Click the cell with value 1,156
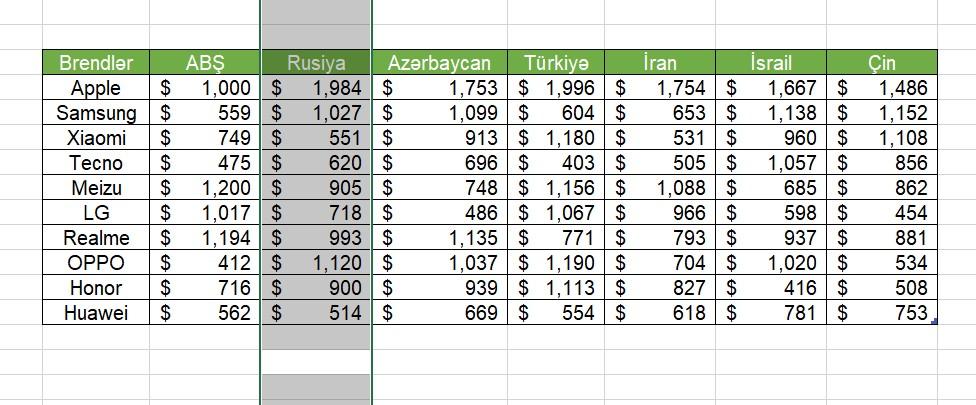The image size is (976, 405). (x=556, y=187)
